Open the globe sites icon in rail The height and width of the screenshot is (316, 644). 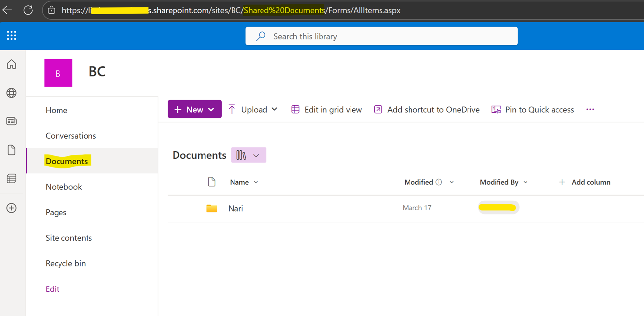click(12, 93)
